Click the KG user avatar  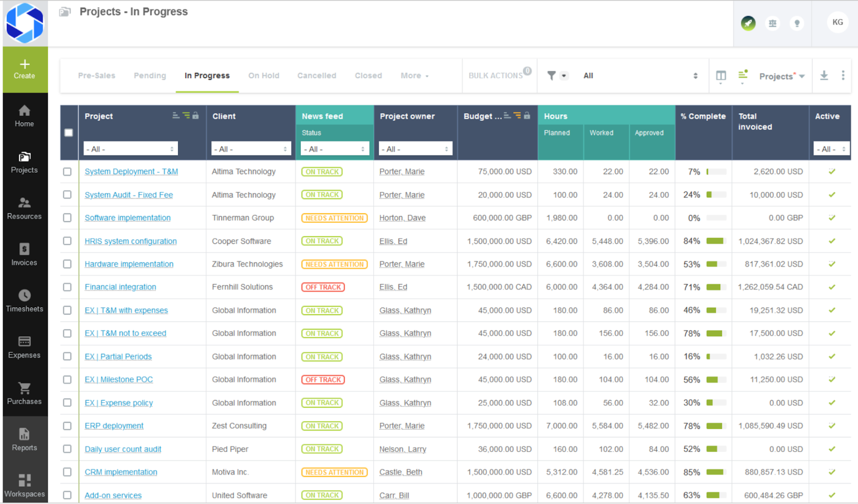[x=837, y=22]
